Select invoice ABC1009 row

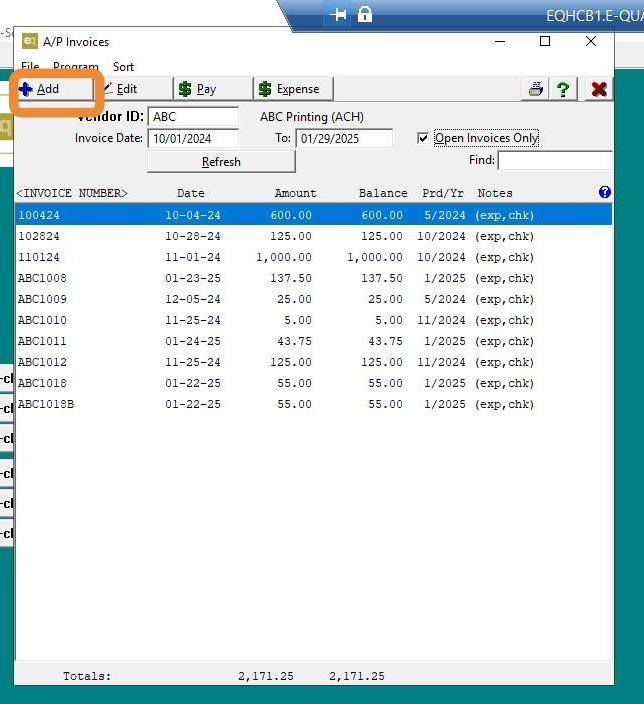tap(313, 299)
